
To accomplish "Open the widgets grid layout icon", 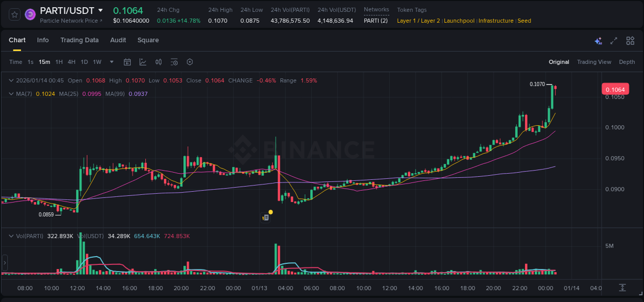I will tap(630, 40).
